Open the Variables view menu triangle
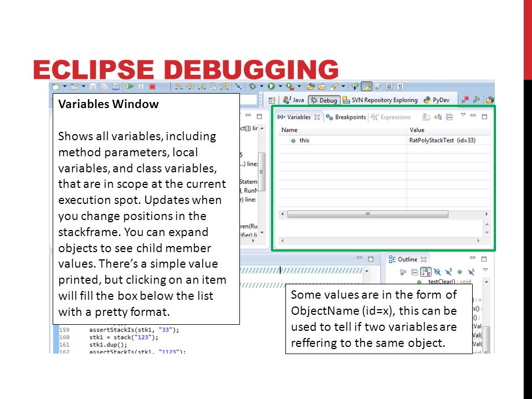The height and width of the screenshot is (399, 532). click(463, 115)
